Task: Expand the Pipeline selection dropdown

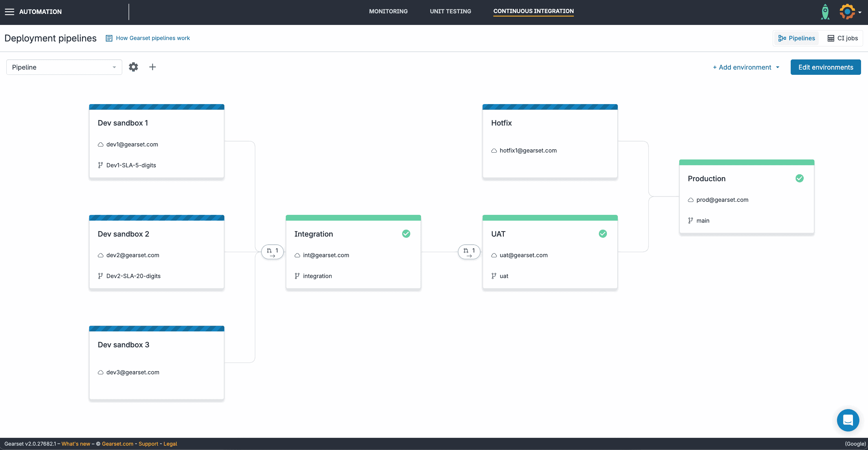Action: click(x=64, y=67)
